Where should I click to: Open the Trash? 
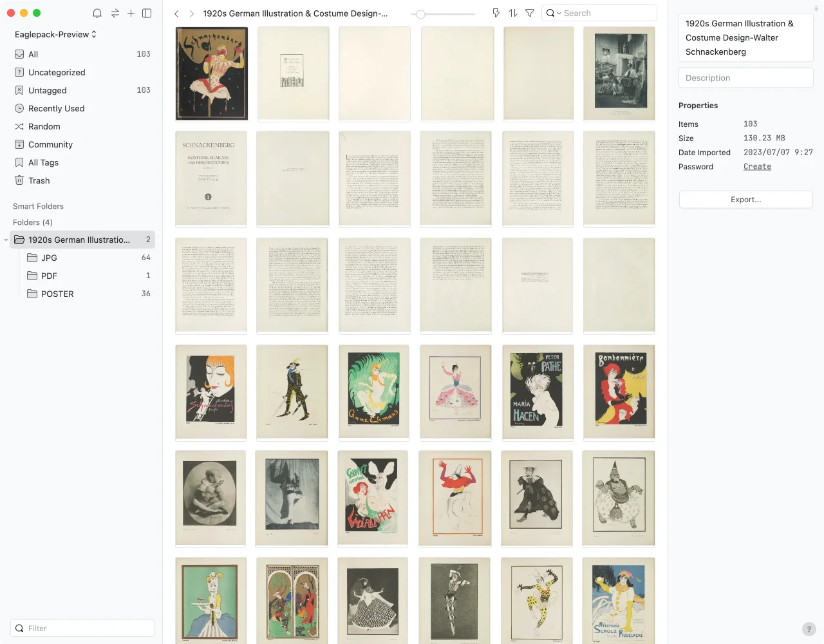82,180
